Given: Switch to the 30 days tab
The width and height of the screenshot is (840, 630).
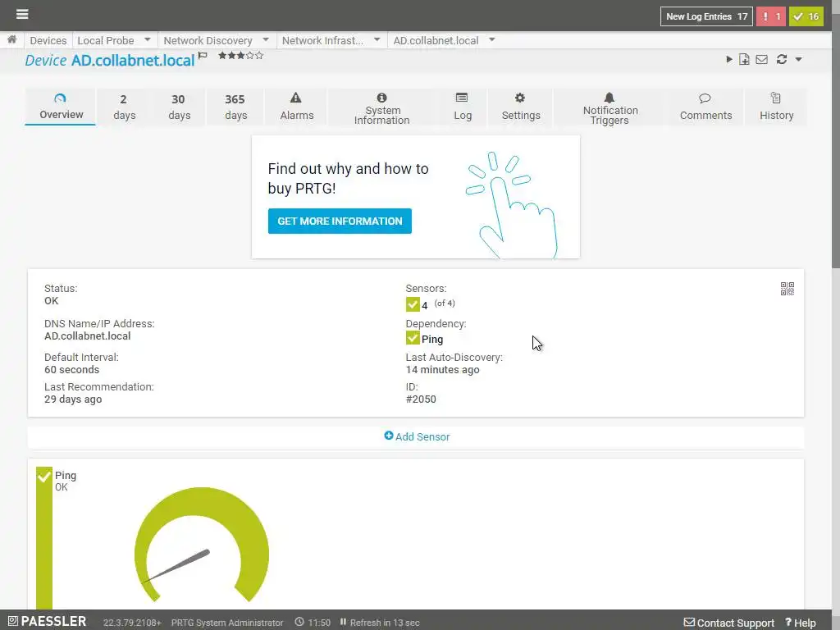Looking at the screenshot, I should [x=178, y=107].
